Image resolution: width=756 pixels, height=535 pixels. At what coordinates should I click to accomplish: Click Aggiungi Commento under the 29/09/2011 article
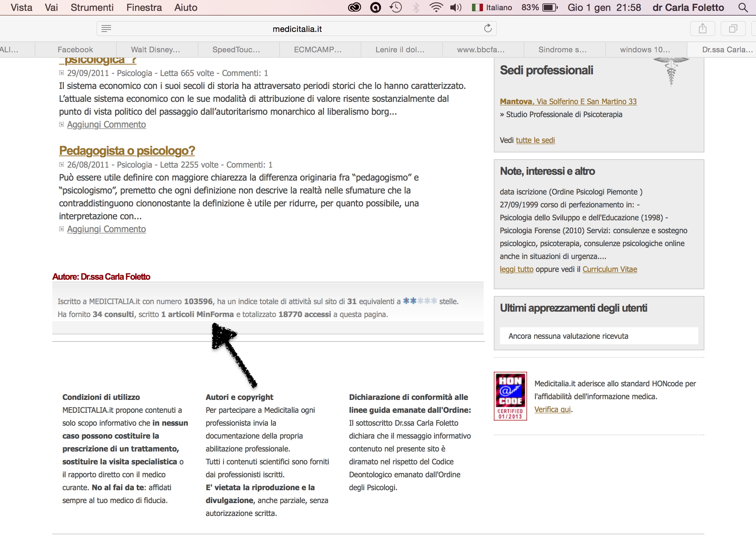pos(106,125)
